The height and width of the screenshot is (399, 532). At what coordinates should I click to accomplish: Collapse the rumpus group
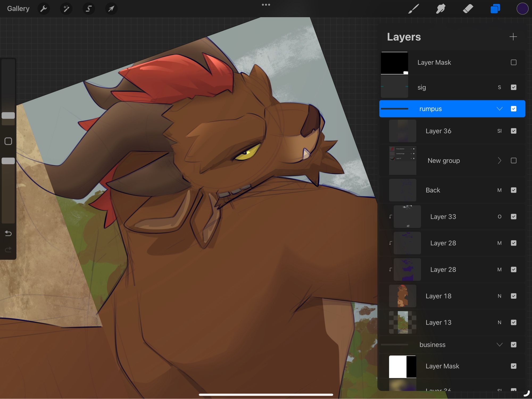click(x=500, y=109)
